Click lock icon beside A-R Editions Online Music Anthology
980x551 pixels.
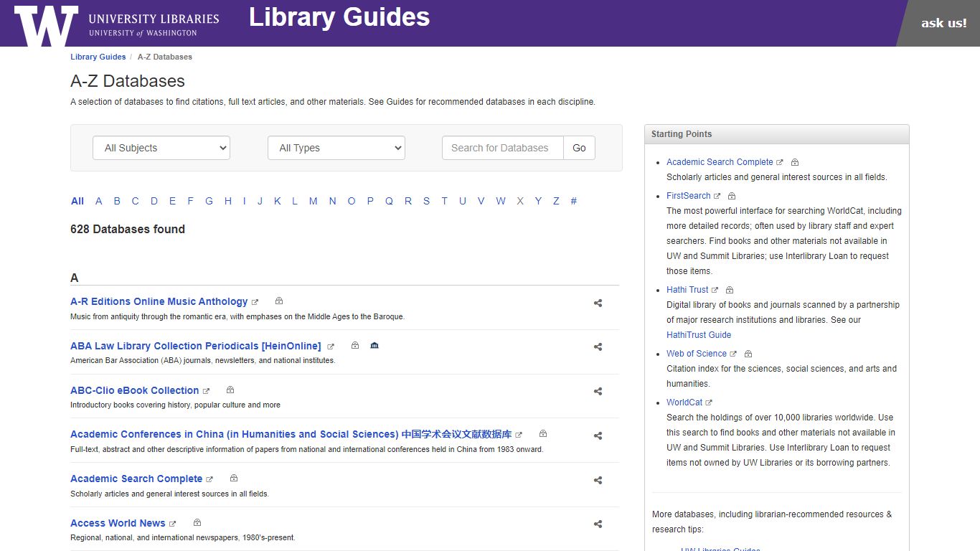tap(279, 301)
